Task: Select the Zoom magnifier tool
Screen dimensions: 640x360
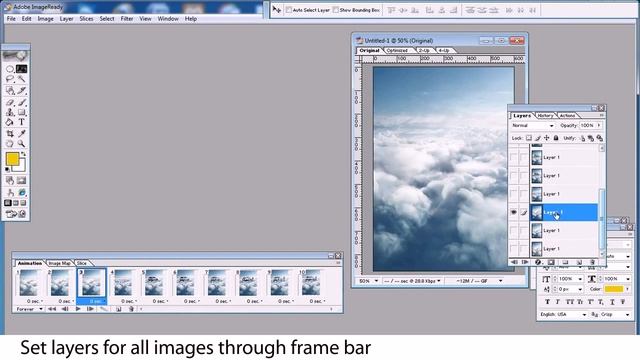Action: 22,144
